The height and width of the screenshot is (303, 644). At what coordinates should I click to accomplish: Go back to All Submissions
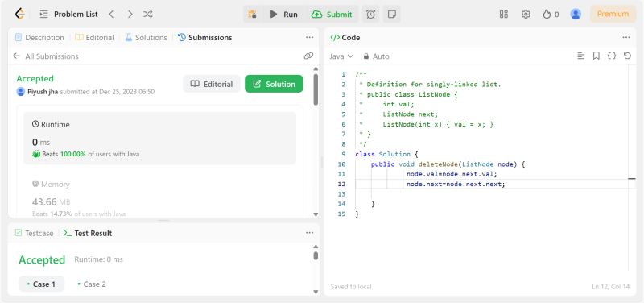pos(46,56)
